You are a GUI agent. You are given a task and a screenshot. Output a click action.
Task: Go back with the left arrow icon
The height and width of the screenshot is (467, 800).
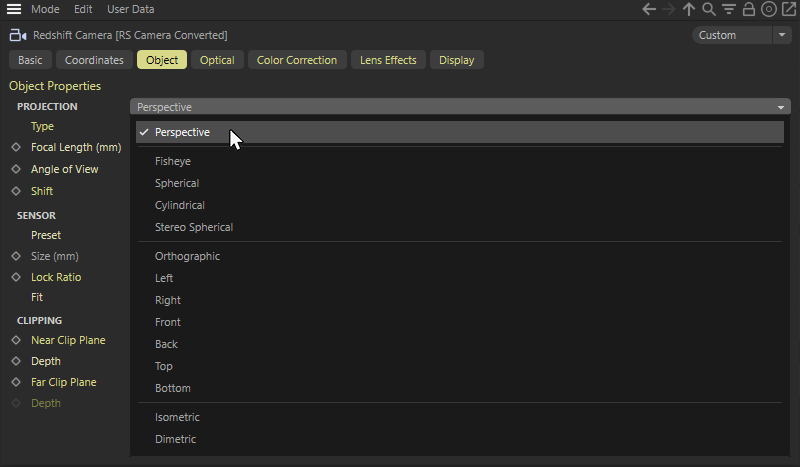[648, 9]
